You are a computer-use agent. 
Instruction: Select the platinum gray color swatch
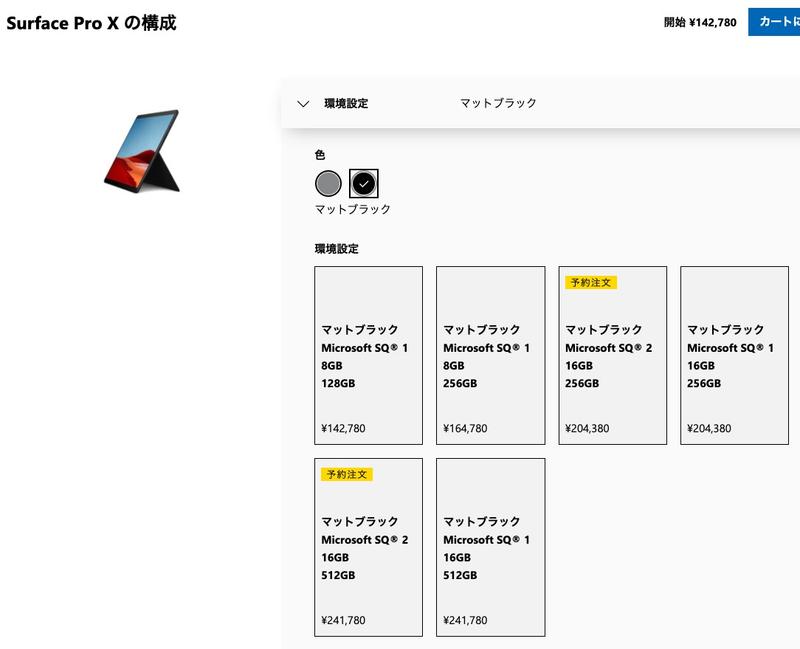coord(328,184)
